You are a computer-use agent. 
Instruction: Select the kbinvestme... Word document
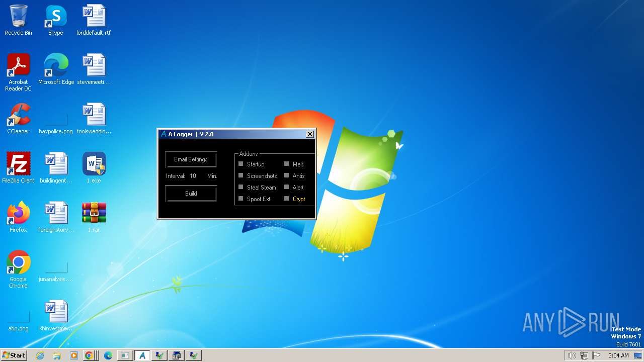pos(56,316)
